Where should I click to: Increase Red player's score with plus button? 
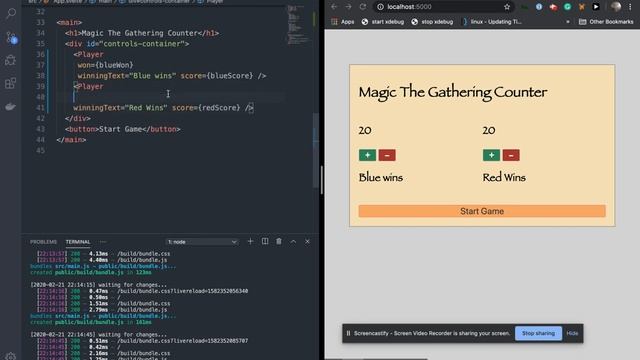(491, 155)
